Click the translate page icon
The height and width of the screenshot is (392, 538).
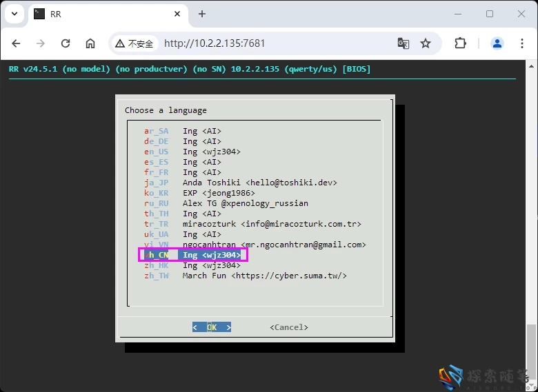403,43
